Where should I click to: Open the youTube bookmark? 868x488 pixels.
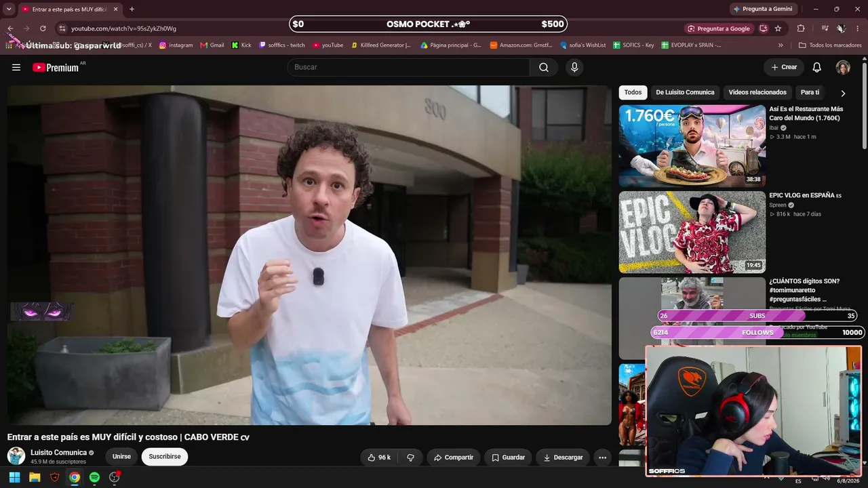(x=328, y=45)
